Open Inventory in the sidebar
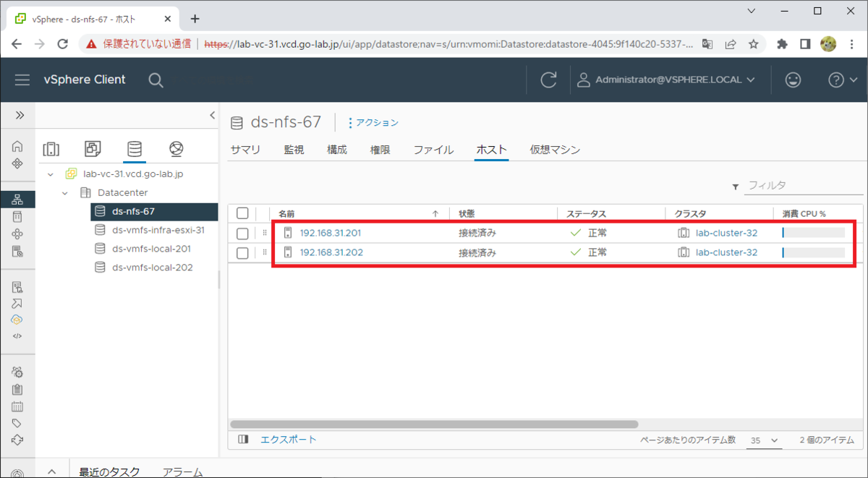 point(17,200)
